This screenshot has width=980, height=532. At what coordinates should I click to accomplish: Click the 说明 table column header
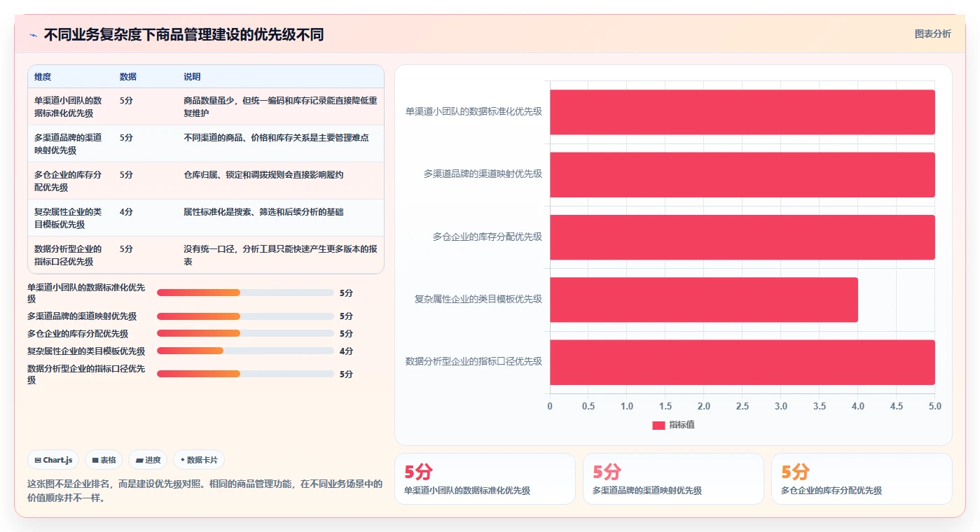click(192, 77)
